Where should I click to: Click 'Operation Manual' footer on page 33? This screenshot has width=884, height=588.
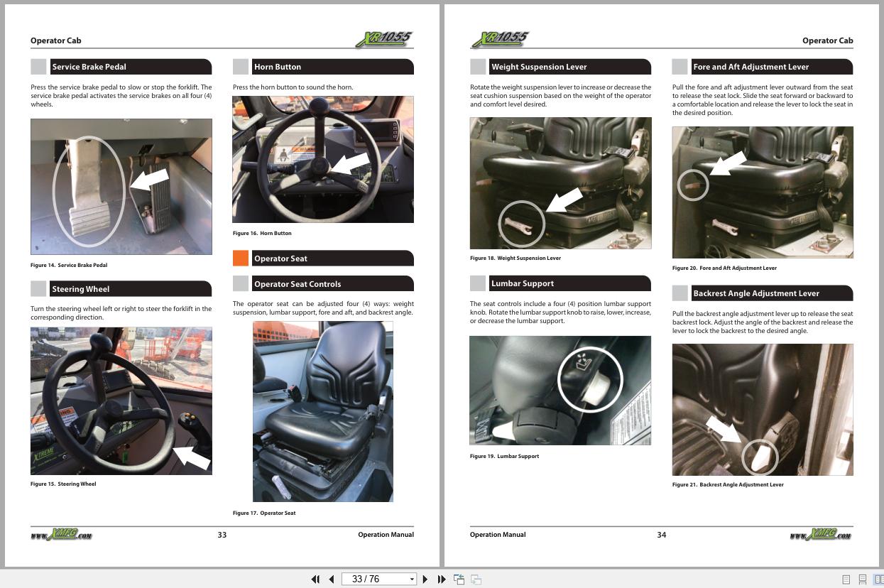(386, 535)
